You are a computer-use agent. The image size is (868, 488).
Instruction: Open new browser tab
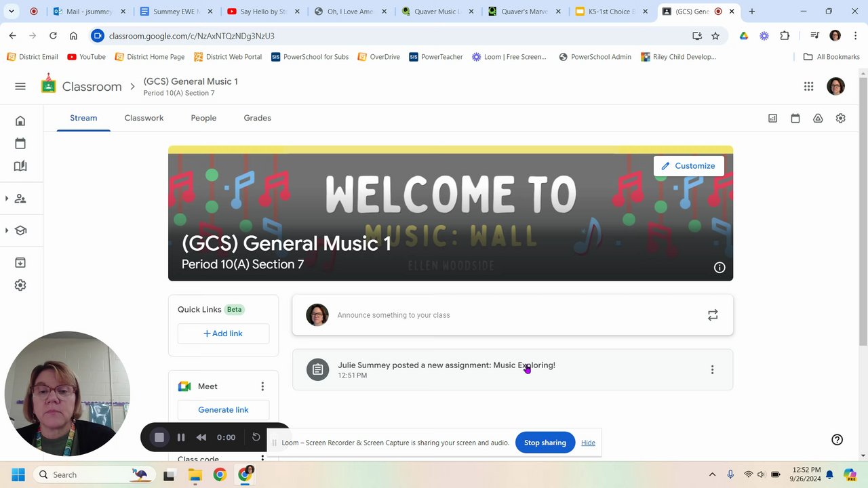pos(751,12)
